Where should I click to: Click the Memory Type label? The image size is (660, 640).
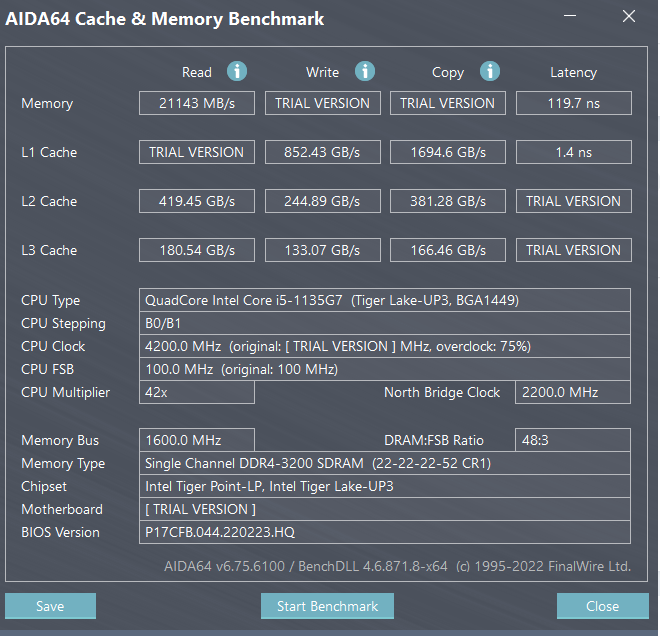tap(63, 464)
